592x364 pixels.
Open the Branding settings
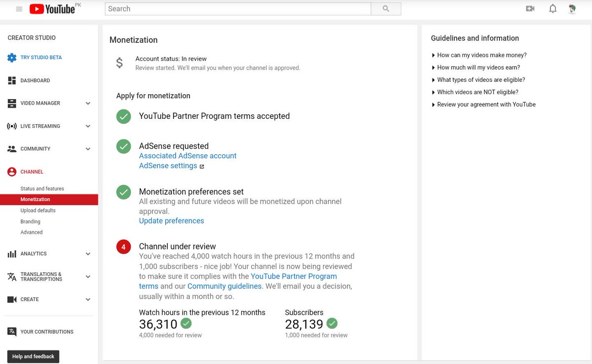(x=31, y=222)
